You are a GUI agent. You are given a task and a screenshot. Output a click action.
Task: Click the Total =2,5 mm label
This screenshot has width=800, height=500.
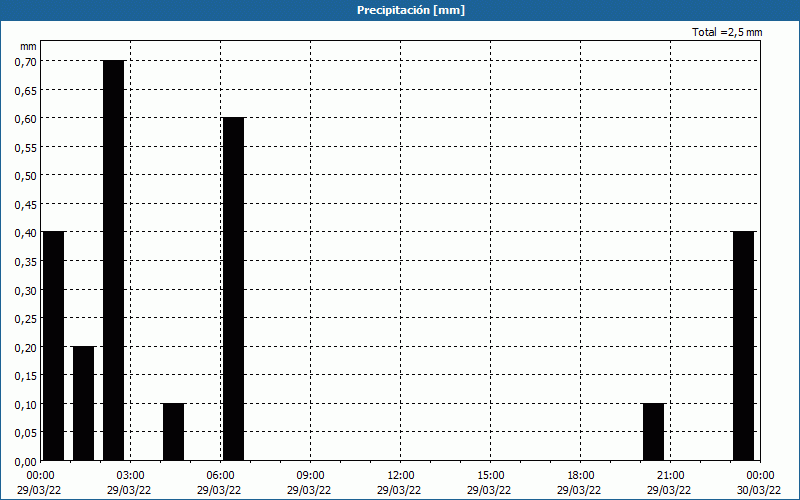[727, 32]
